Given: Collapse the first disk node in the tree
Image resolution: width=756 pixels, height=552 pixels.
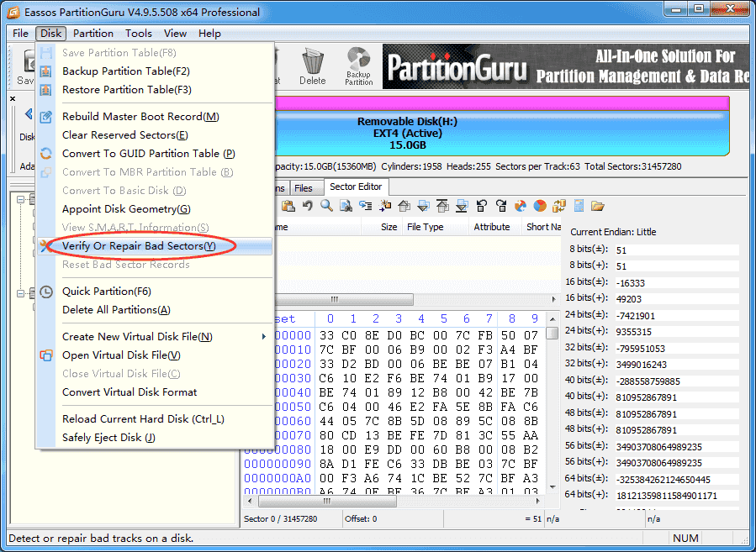Looking at the screenshot, I should pos(20,199).
